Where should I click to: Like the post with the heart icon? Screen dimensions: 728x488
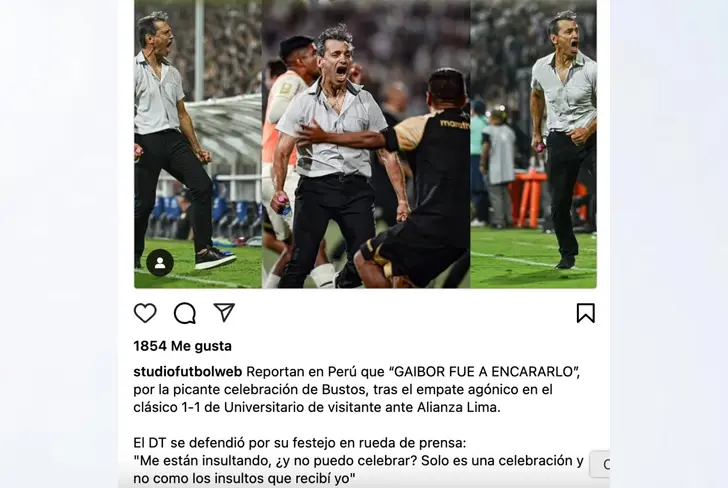pyautogui.click(x=145, y=313)
